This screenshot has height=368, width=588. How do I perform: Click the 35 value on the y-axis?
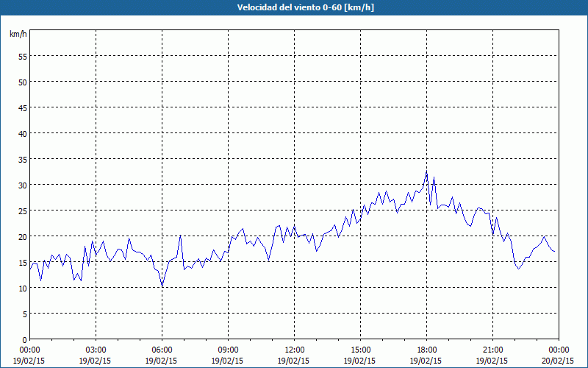[x=23, y=159]
